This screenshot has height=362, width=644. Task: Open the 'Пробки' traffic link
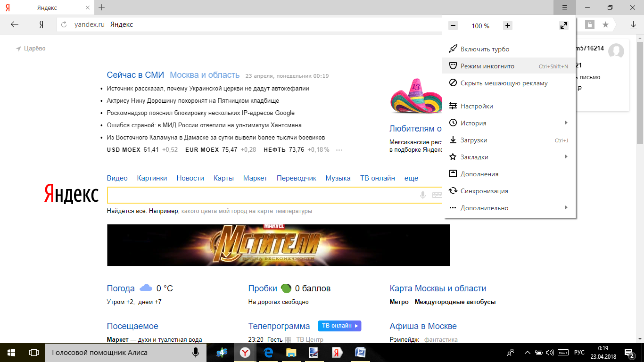click(x=263, y=288)
